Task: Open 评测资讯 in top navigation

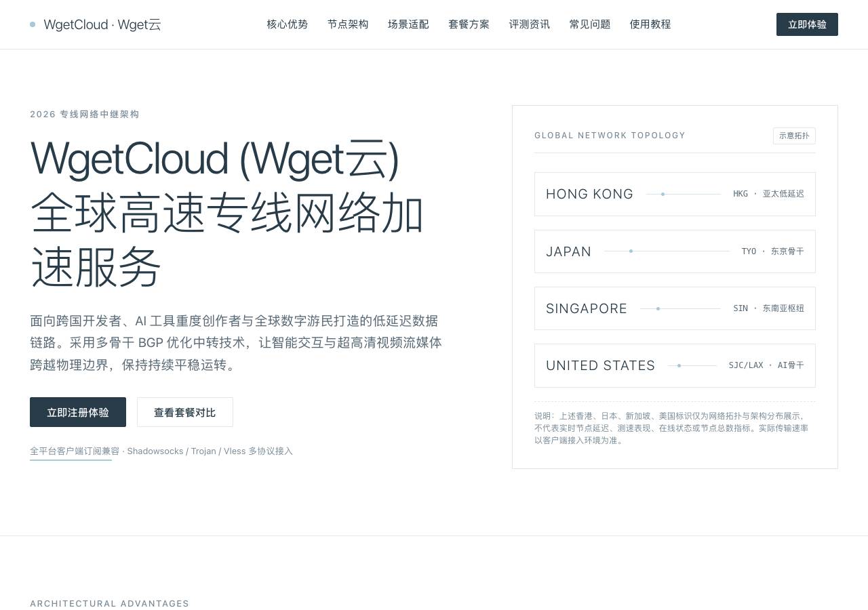Action: pos(530,24)
